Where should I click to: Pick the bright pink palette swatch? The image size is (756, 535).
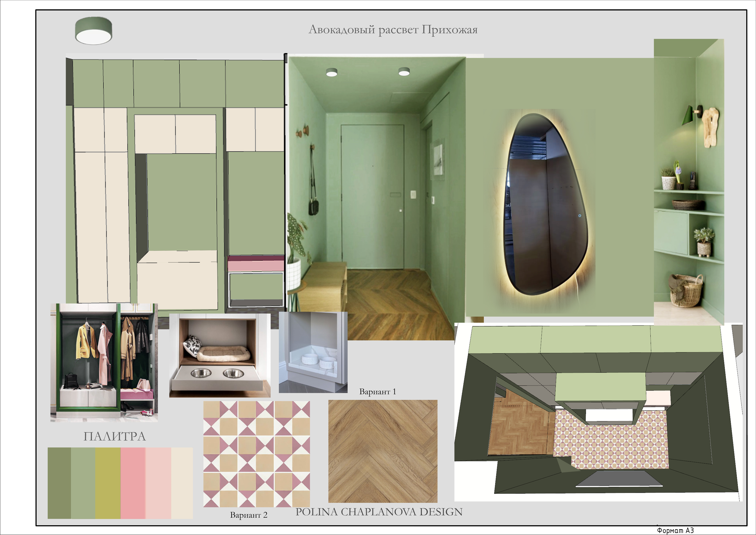133,483
